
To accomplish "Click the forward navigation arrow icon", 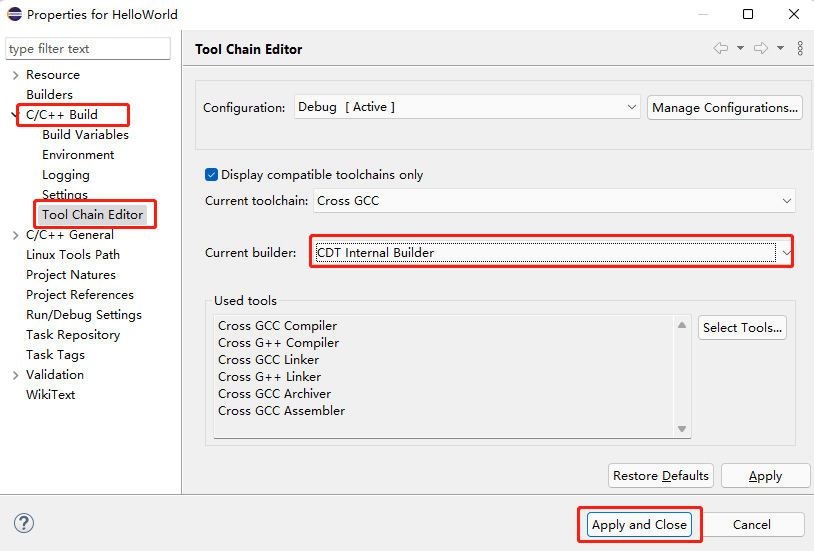I will [x=761, y=48].
